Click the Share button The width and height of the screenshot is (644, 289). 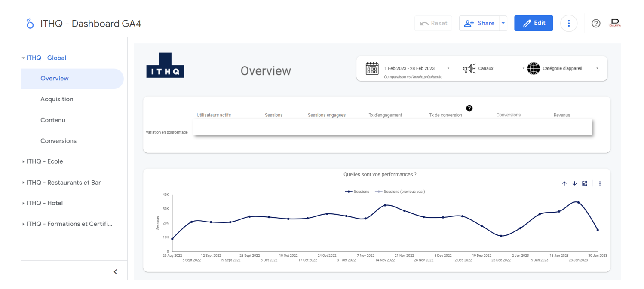(479, 24)
